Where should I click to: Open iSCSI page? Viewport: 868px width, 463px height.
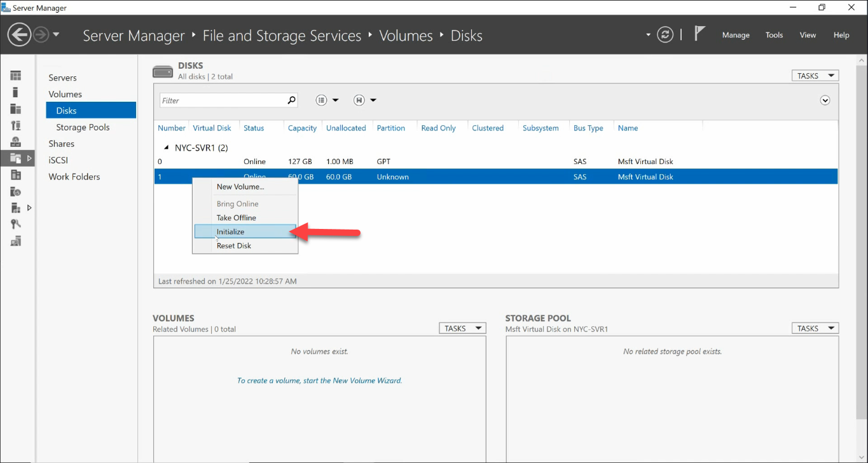click(x=58, y=160)
